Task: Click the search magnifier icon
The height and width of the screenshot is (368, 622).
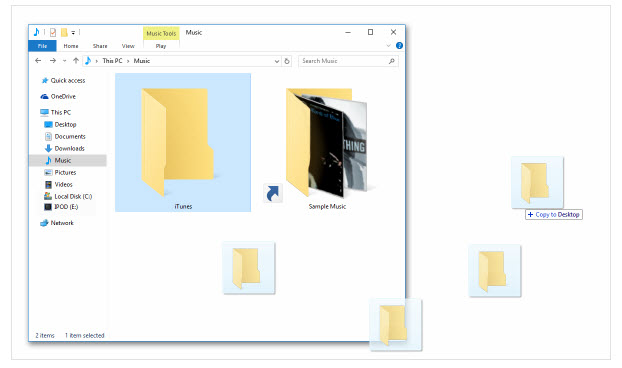Action: tap(392, 61)
